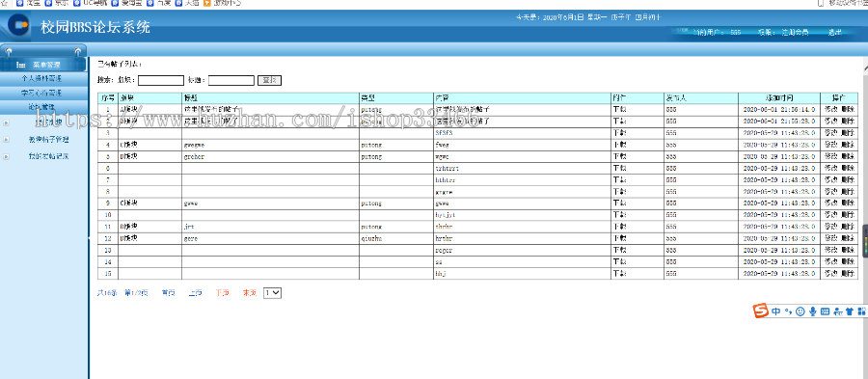The image size is (868, 379).
Task: Open 论坛管理 menu section
Action: tap(43, 106)
